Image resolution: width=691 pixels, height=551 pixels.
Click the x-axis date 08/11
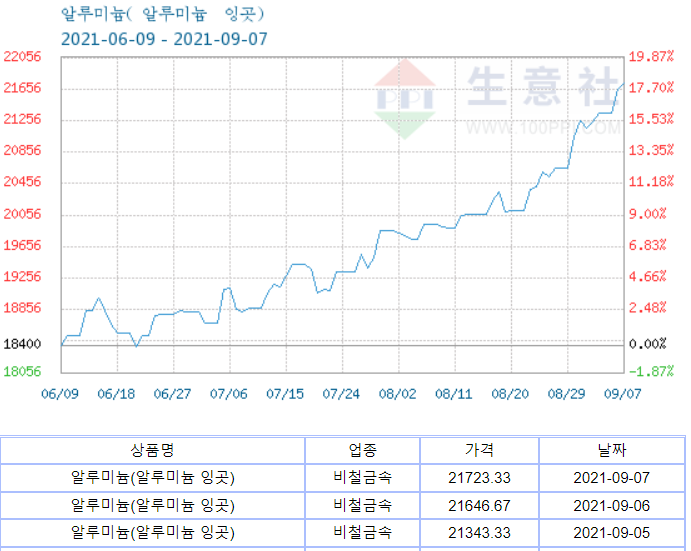pyautogui.click(x=454, y=394)
